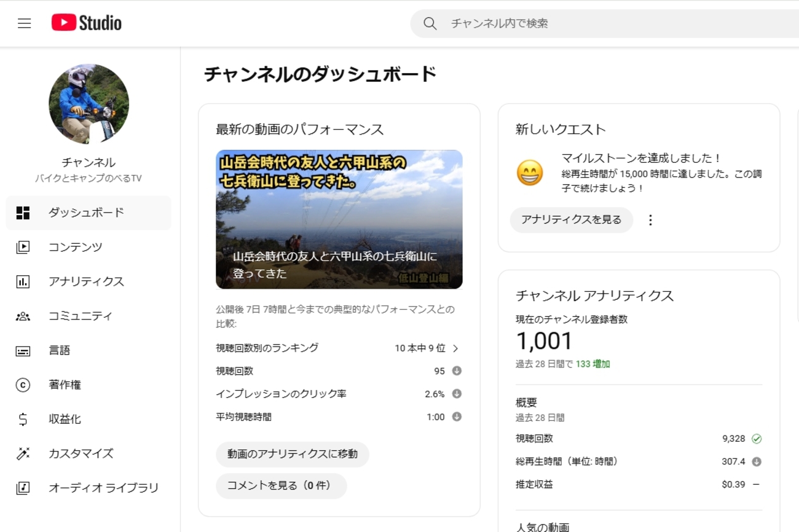Click the YouTube Studio logo
This screenshot has height=532, width=799.
point(86,23)
